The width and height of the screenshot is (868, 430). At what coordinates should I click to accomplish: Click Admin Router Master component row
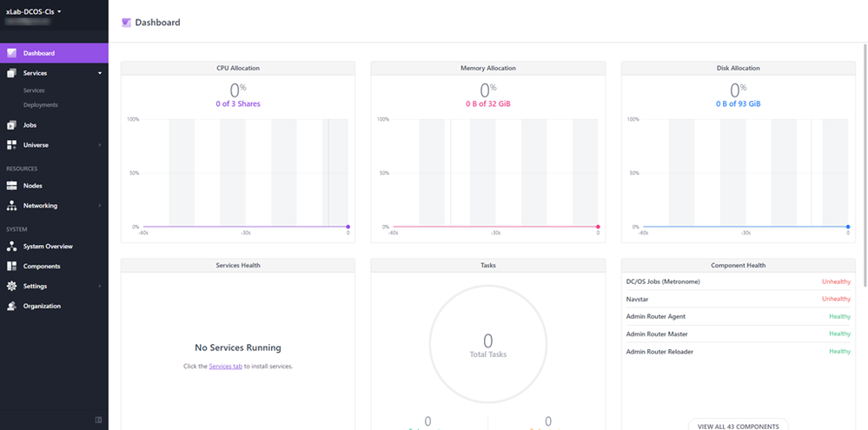(x=739, y=334)
